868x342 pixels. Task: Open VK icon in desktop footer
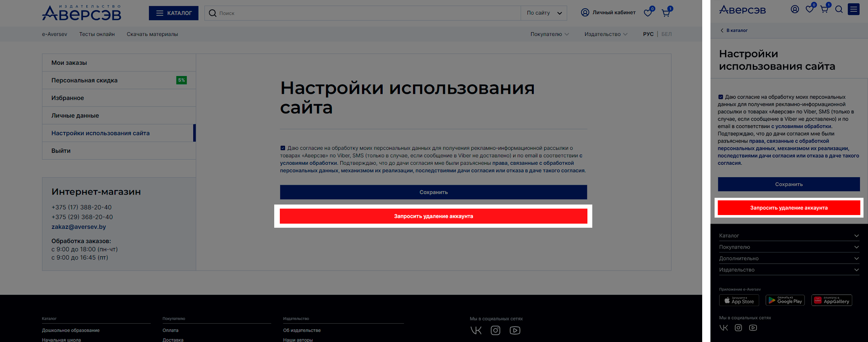(x=476, y=330)
